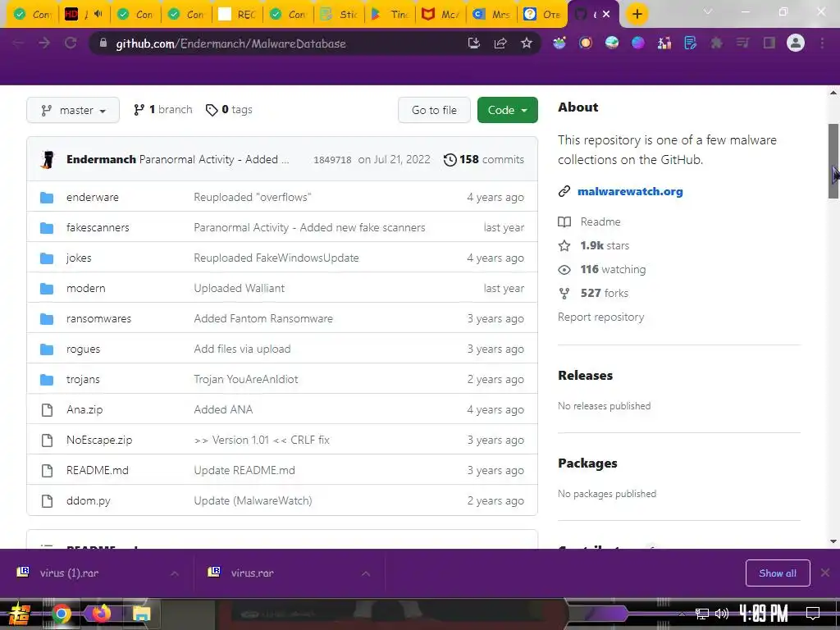Click the Endermanch avatar image
The image size is (840, 630).
[48, 160]
